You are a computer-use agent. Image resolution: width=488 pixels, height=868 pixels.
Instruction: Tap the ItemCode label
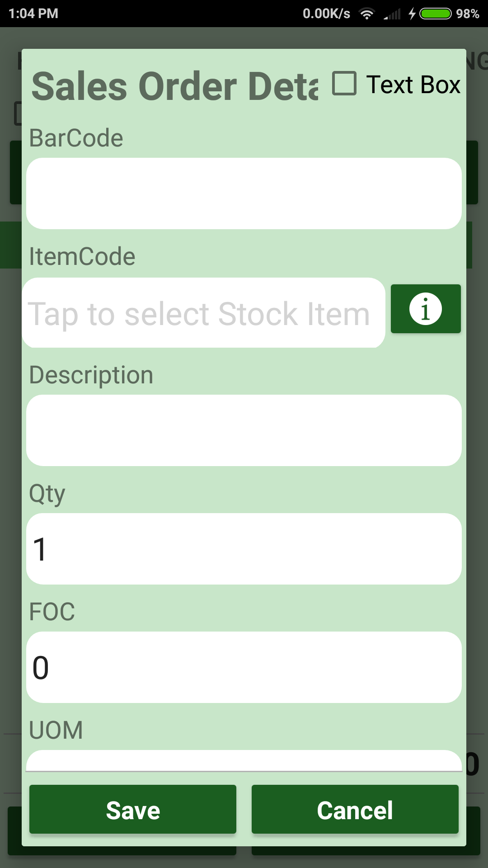(82, 257)
